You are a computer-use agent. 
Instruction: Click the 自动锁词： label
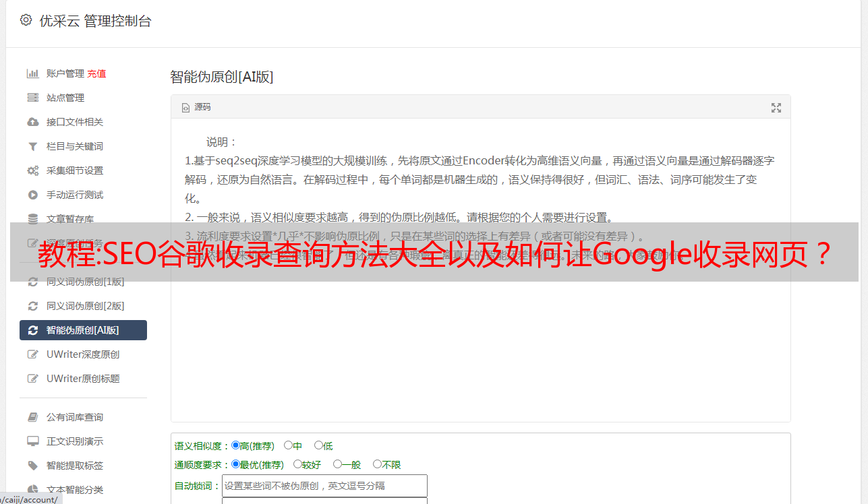point(198,486)
